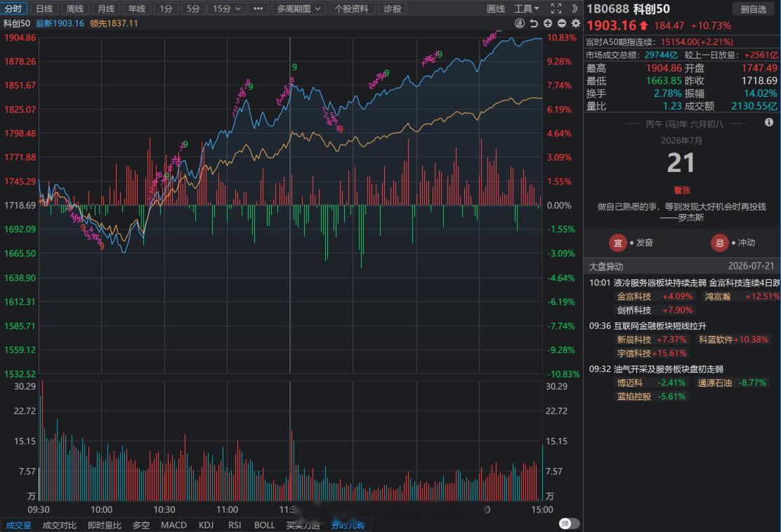This screenshot has width=781, height=532.
Task: Switch to the 年线 yearly chart tab
Action: pos(137,8)
